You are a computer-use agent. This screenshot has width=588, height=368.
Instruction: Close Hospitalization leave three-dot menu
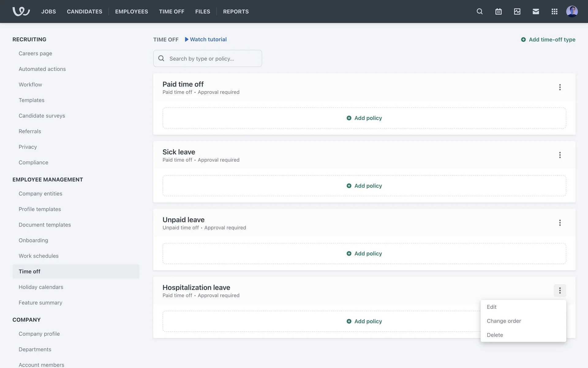[x=560, y=290]
